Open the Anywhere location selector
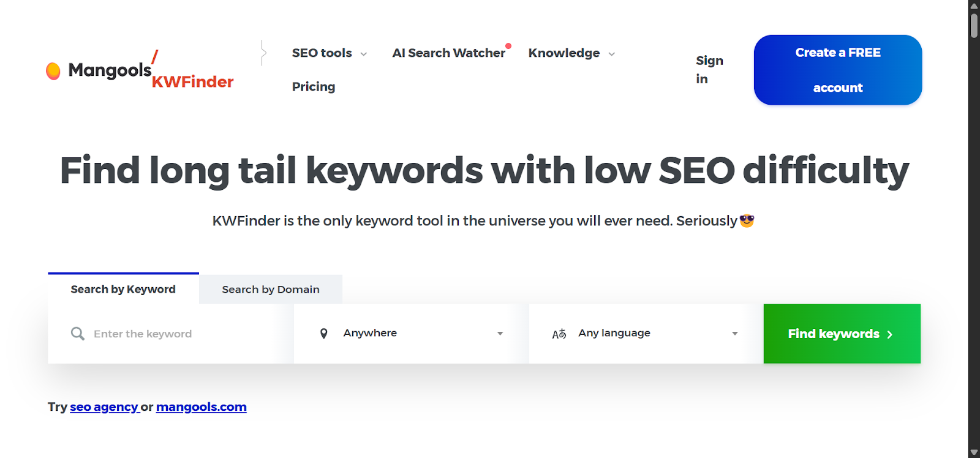Viewport: 980px width, 458px height. 410,333
